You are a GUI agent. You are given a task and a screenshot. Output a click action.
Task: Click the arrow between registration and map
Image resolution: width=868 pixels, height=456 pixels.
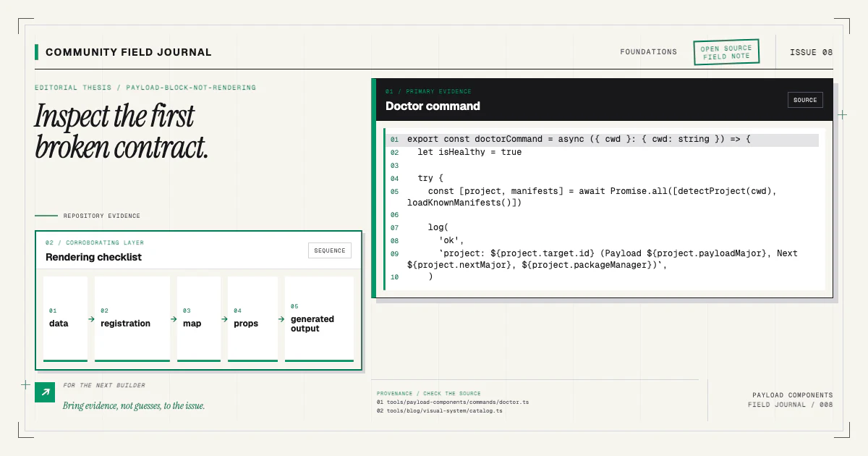(174, 318)
